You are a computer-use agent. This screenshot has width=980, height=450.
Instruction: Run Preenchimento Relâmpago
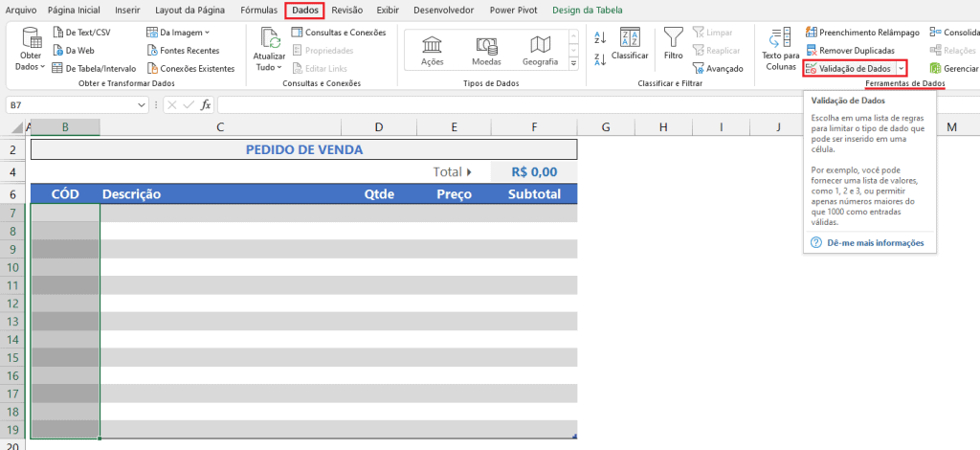[x=862, y=32]
